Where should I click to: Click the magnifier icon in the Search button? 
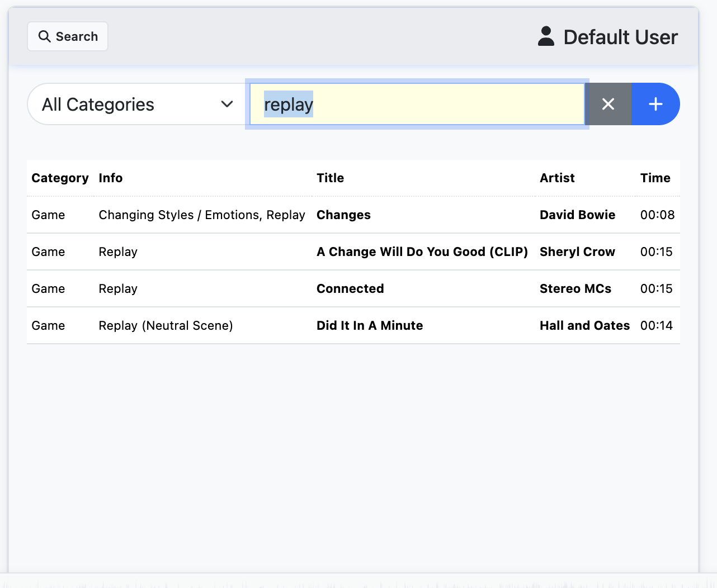[x=45, y=36]
